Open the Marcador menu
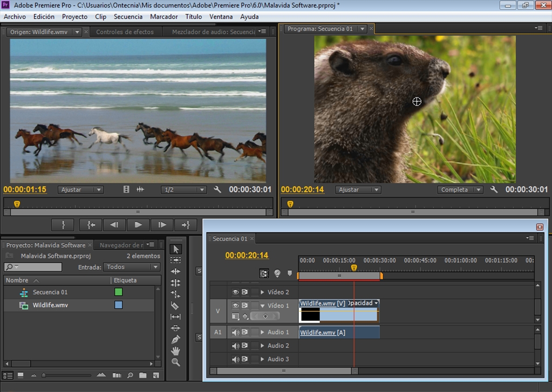The width and height of the screenshot is (552, 392). pos(163,17)
